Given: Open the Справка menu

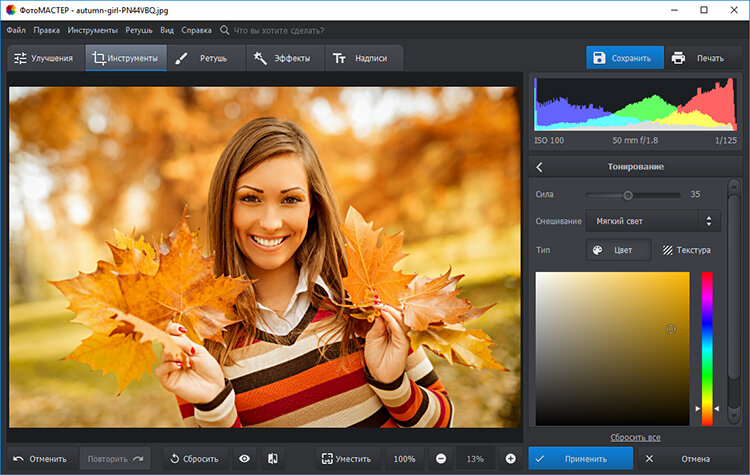Looking at the screenshot, I should point(196,30).
